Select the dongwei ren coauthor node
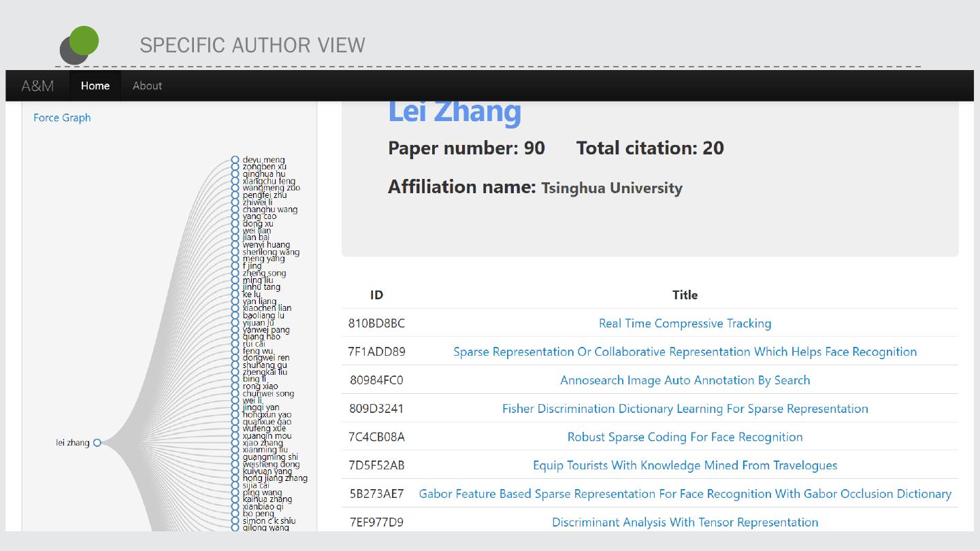The width and height of the screenshot is (980, 551). tap(235, 358)
